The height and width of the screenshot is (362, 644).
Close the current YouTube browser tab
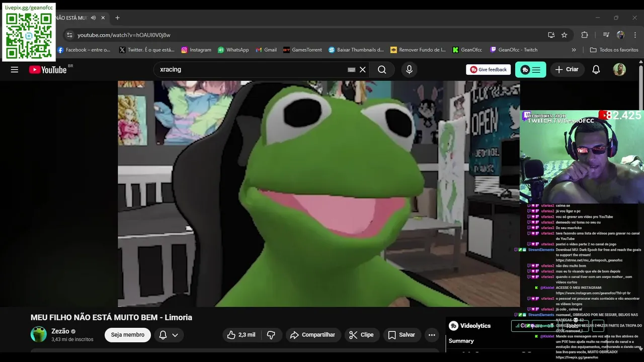click(103, 18)
